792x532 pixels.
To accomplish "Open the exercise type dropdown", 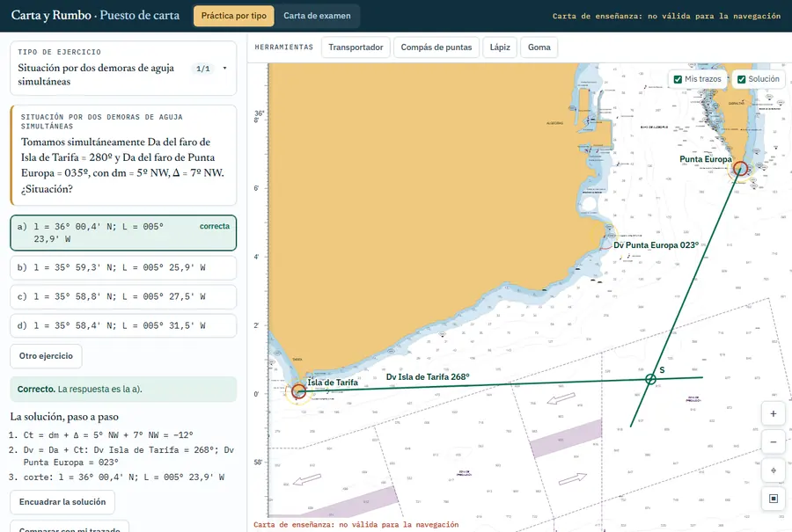I will click(123, 69).
